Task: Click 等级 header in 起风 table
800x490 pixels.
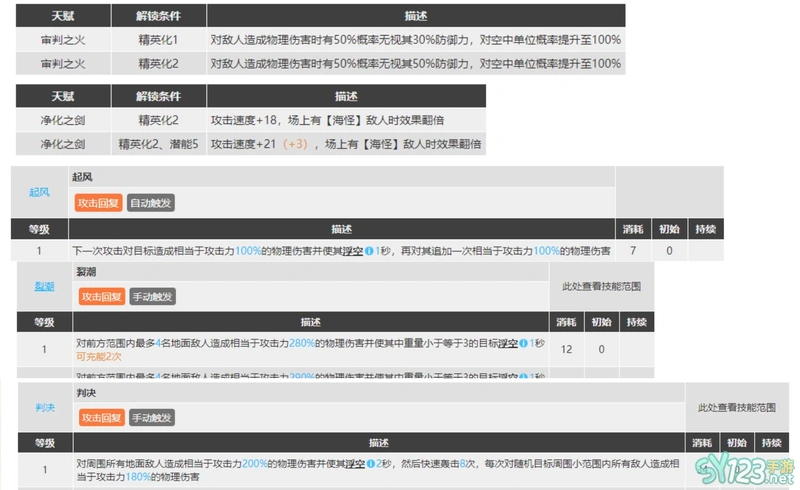Action: pyautogui.click(x=39, y=229)
